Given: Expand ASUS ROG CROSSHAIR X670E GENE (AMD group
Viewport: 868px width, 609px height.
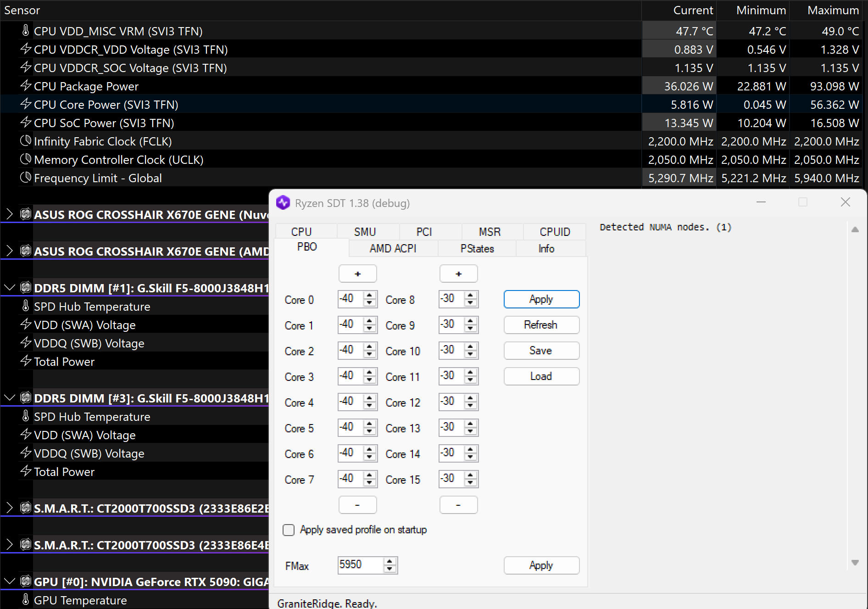Looking at the screenshot, I should point(9,251).
